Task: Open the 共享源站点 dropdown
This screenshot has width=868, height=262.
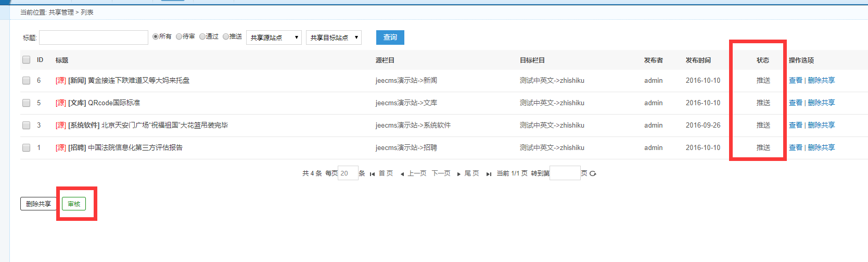Action: point(274,38)
